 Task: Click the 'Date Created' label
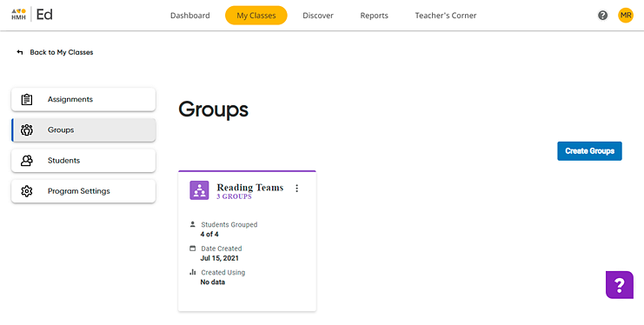[x=222, y=249]
